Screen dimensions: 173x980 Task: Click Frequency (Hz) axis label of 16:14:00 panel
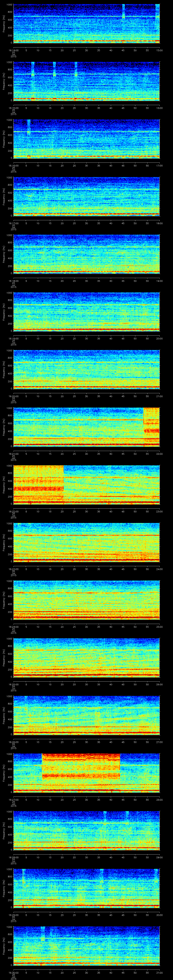pyautogui.click(x=4, y=24)
